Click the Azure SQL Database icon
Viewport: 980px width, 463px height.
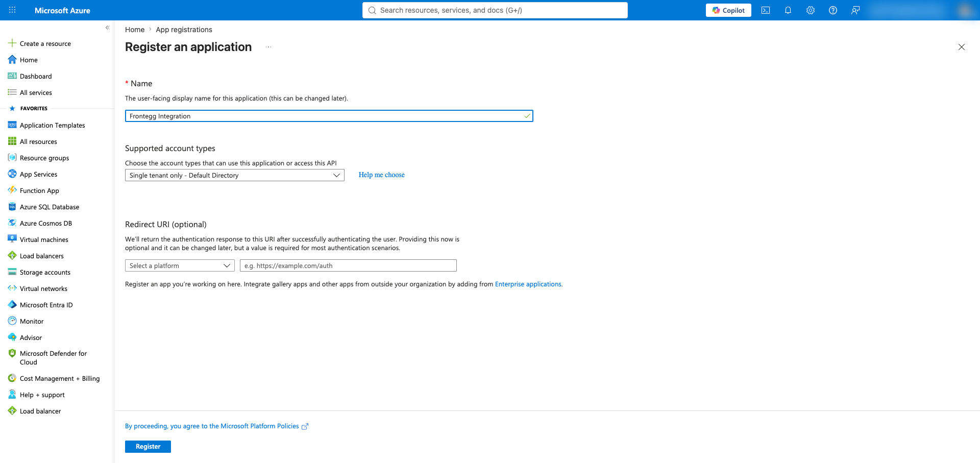pos(12,207)
